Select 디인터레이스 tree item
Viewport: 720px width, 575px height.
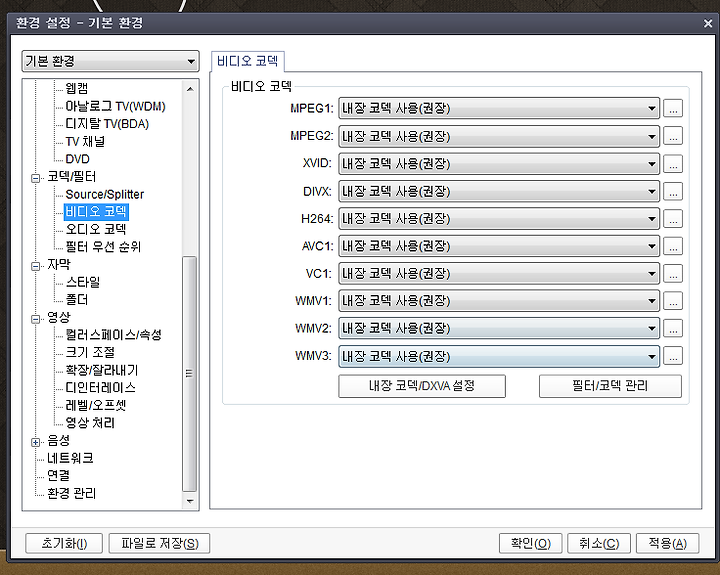point(100,388)
